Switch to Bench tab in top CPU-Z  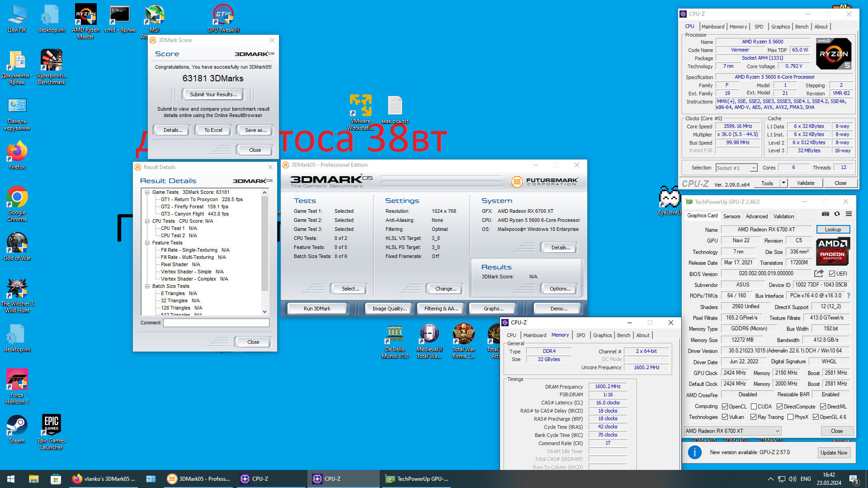pos(802,27)
